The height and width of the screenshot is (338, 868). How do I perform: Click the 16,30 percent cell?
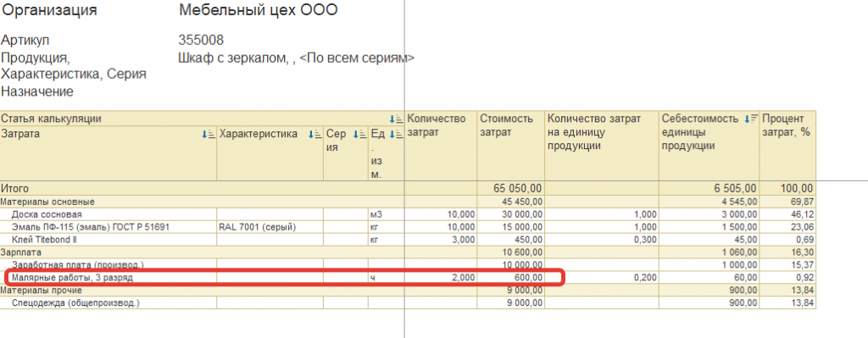(787, 252)
